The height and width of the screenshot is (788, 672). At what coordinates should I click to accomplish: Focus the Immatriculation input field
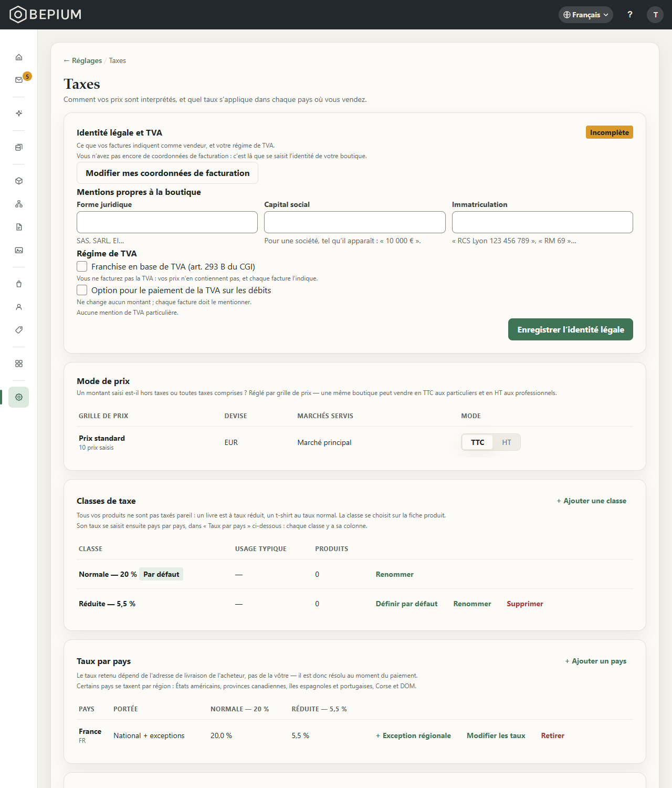click(542, 222)
